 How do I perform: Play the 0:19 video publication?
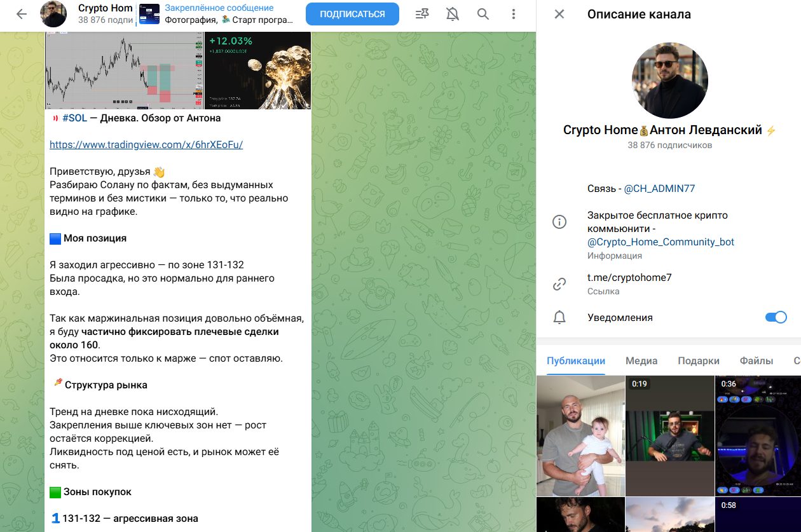tap(670, 435)
